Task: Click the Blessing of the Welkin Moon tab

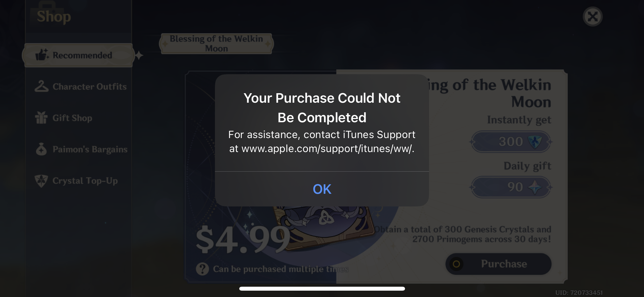Action: (216, 44)
